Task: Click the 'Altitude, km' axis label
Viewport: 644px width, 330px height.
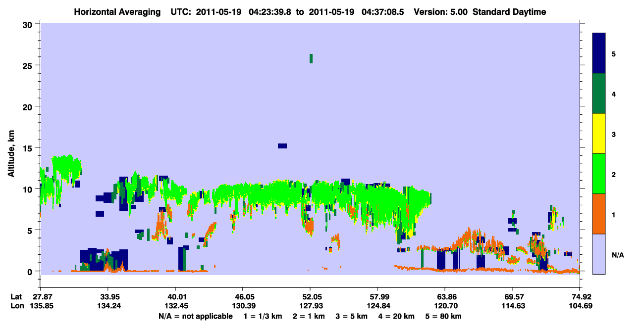Action: coord(11,154)
